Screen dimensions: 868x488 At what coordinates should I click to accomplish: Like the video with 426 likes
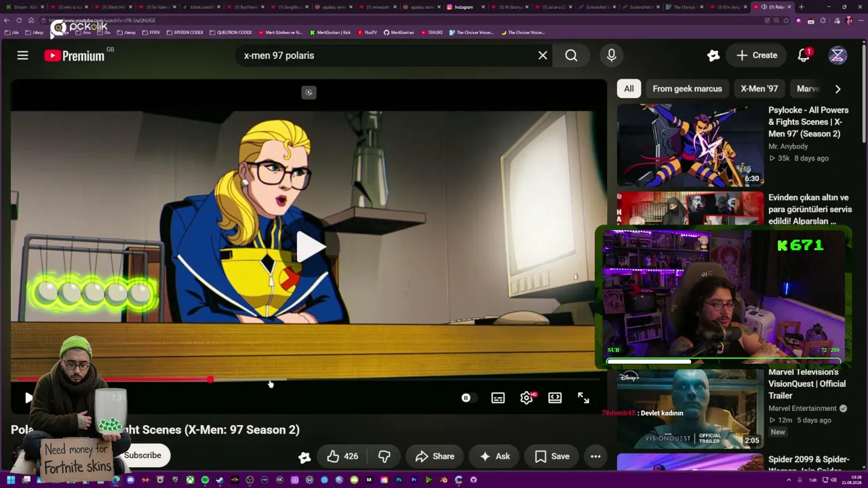pyautogui.click(x=342, y=457)
